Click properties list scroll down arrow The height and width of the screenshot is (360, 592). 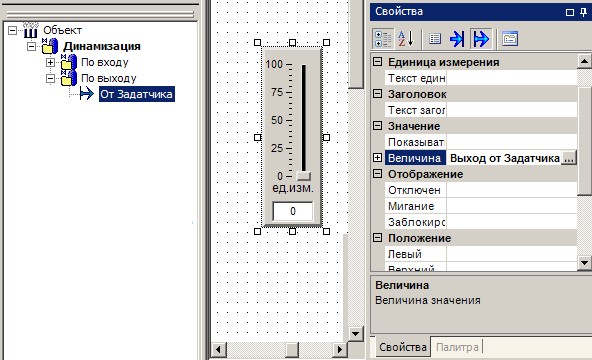(x=584, y=263)
